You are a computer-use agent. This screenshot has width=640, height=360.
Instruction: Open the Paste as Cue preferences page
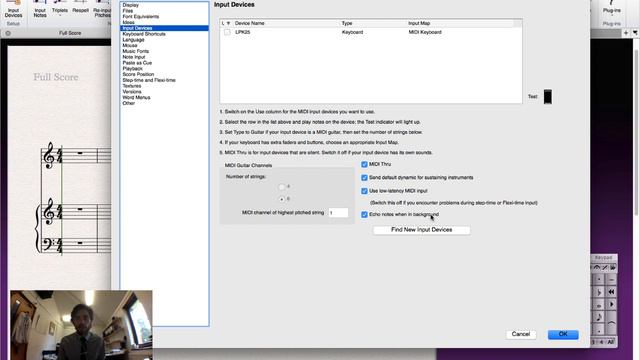tap(137, 63)
